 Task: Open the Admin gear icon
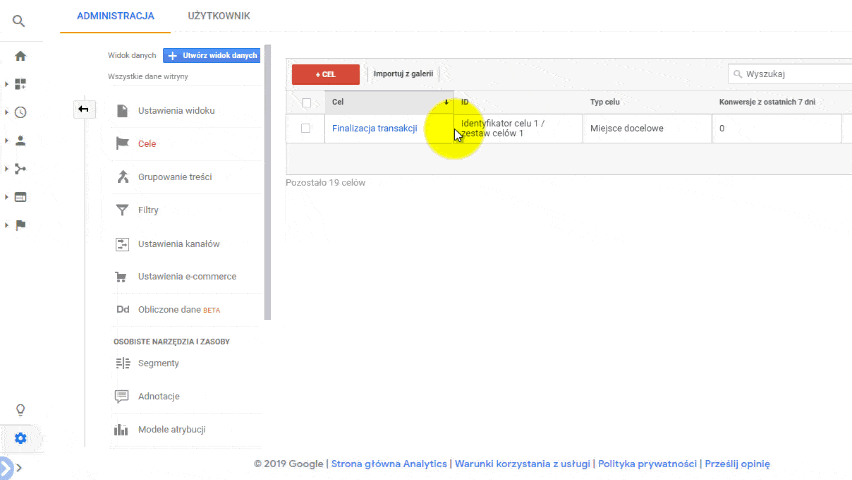pos(20,438)
